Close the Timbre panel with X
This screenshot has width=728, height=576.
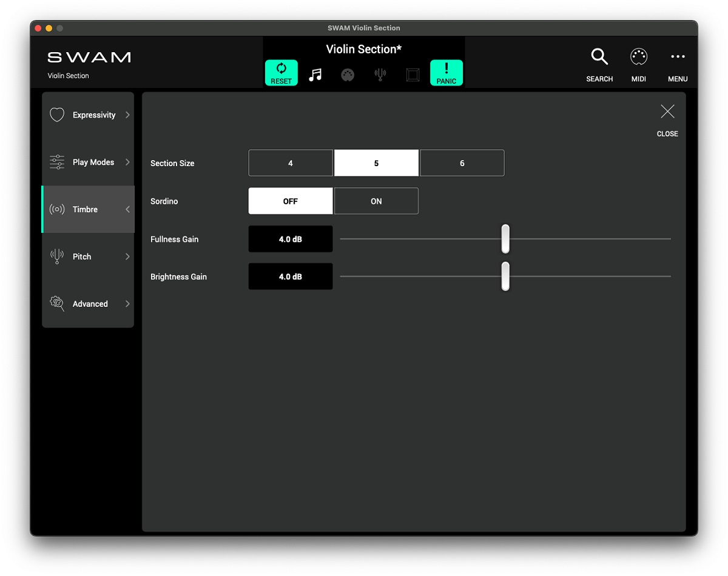click(667, 112)
